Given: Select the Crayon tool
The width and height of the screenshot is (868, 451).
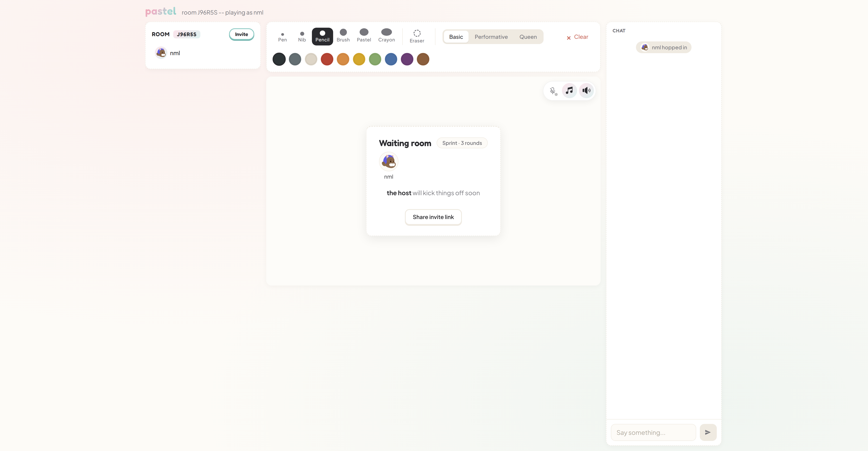Looking at the screenshot, I should point(386,36).
